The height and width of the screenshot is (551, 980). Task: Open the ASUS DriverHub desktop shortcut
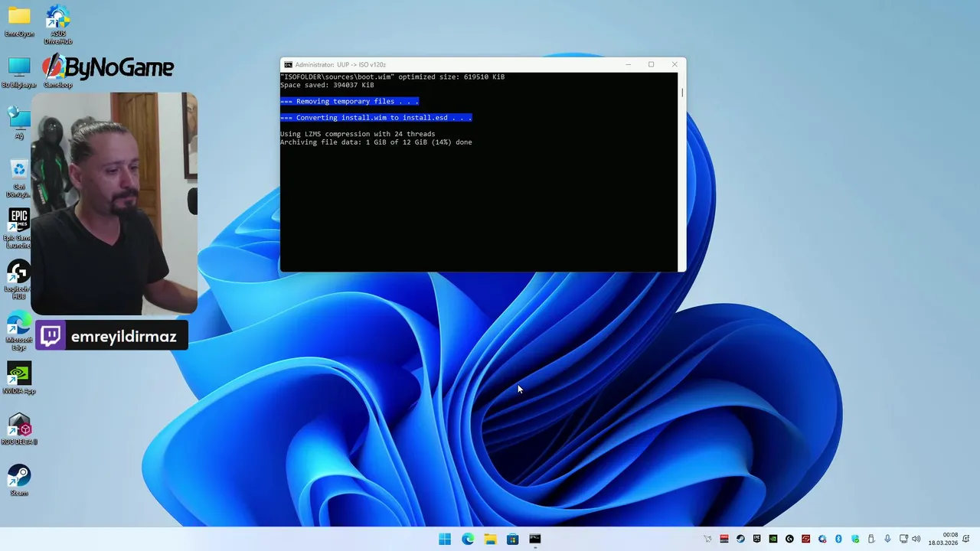coord(57,24)
